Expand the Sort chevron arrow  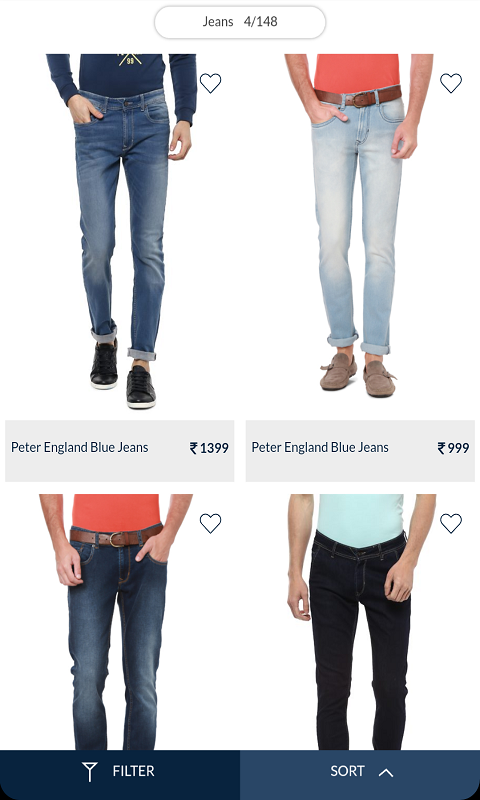click(386, 772)
